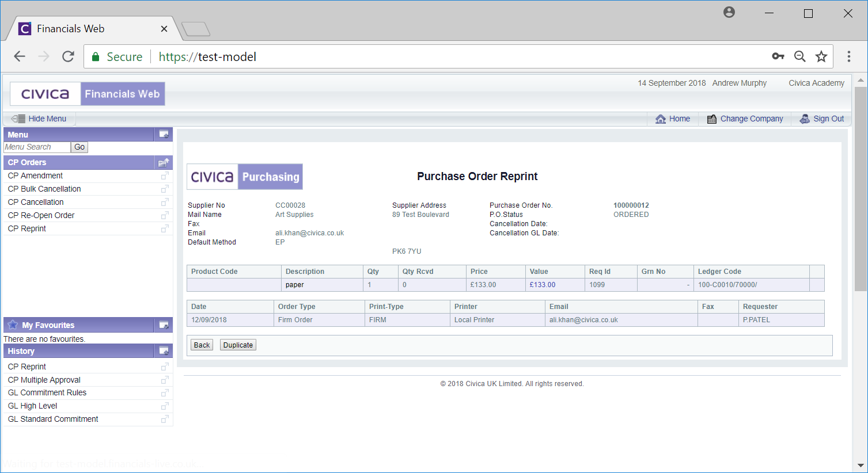
Task: Collapse the History panel icon
Action: coord(164,351)
